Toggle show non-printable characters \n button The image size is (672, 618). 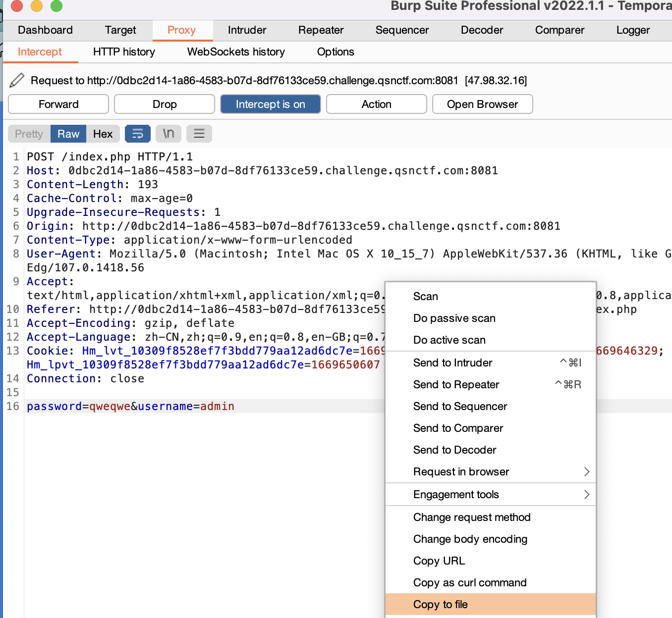click(x=168, y=134)
